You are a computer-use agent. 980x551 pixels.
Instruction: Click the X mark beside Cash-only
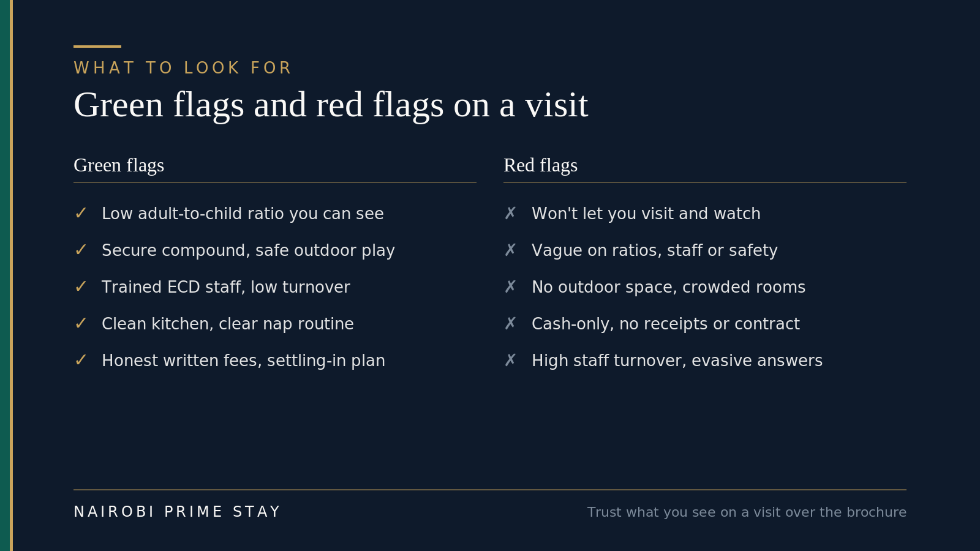(x=510, y=324)
